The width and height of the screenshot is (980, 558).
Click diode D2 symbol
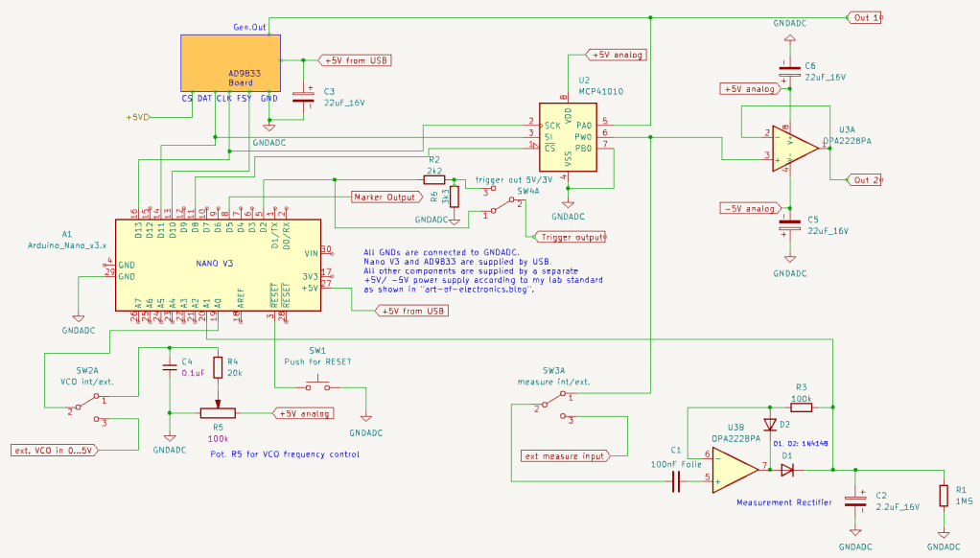(769, 425)
